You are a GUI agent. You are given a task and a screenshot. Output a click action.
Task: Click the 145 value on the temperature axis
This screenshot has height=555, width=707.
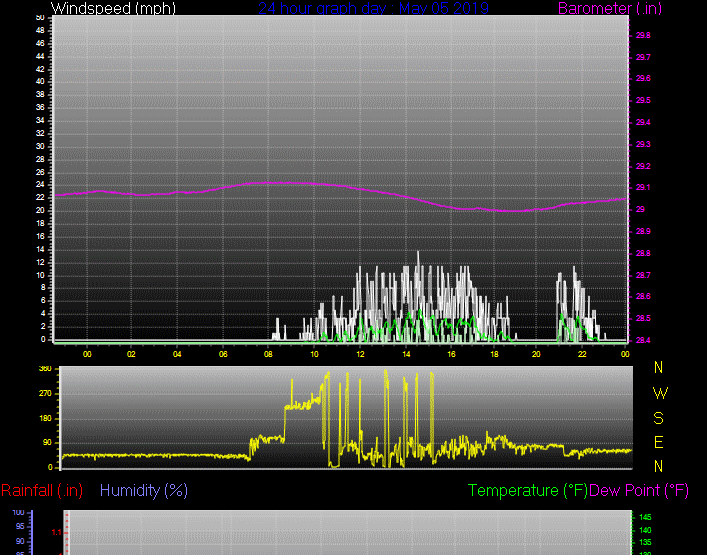(x=645, y=517)
